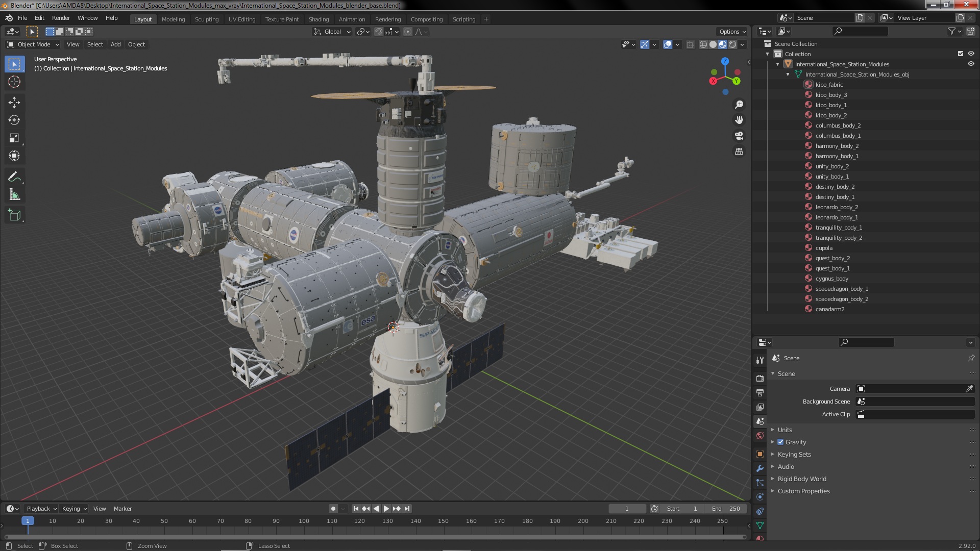
Task: Open the Keying dropdown in timeline
Action: (x=74, y=509)
